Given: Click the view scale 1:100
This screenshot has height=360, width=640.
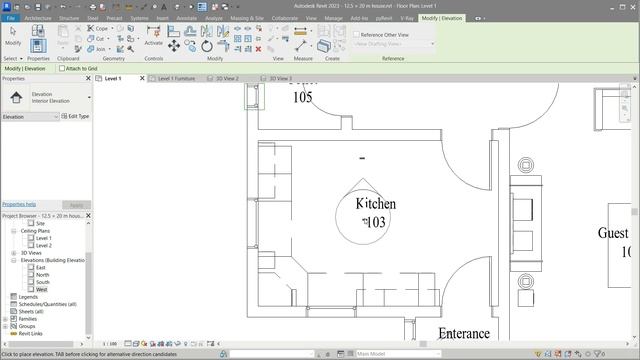Looking at the screenshot, I should [109, 344].
